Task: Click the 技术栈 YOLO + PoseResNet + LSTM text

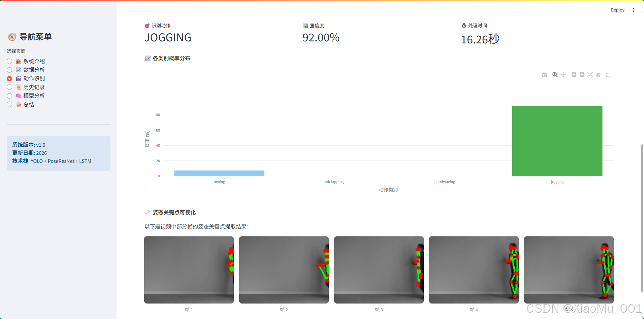Action: [52, 161]
